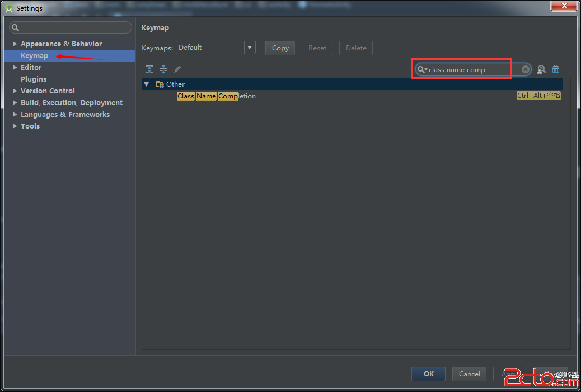The image size is (581, 392).
Task: Expand the Editor settings section
Action: pos(15,68)
